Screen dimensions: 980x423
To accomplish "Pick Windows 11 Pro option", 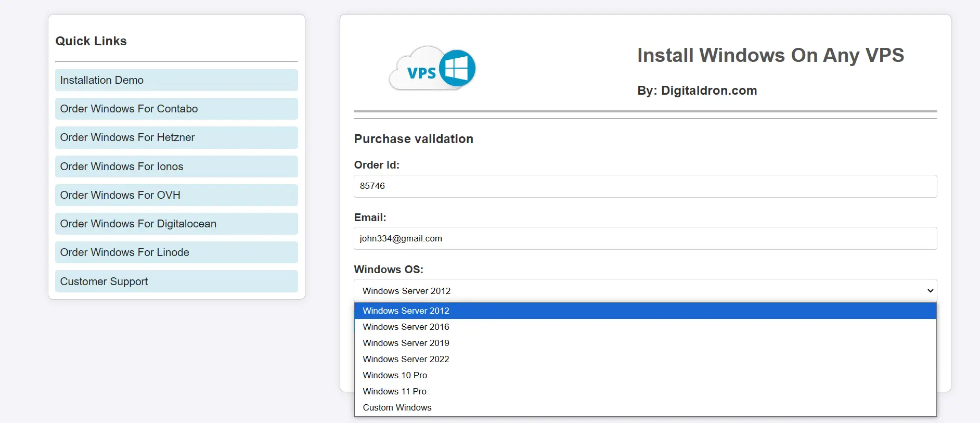I will (x=645, y=391).
